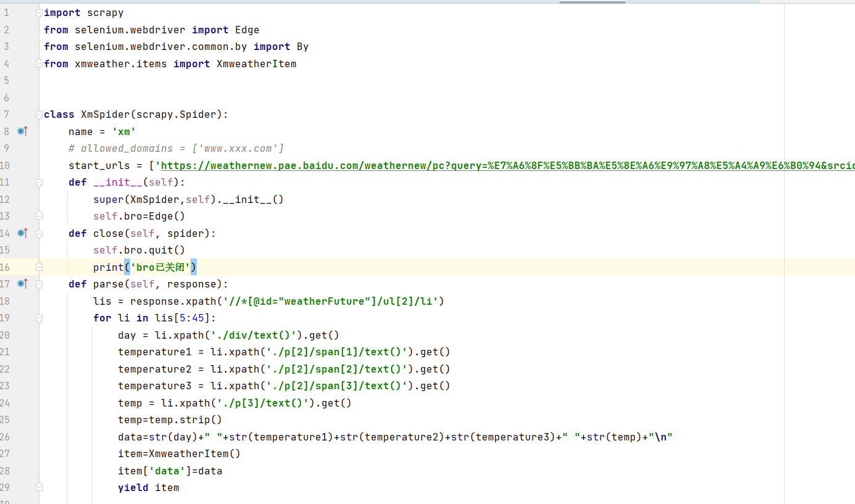Click 'item=XmweatherItem()' statement
This screenshot has height=504, width=855.
(x=180, y=453)
